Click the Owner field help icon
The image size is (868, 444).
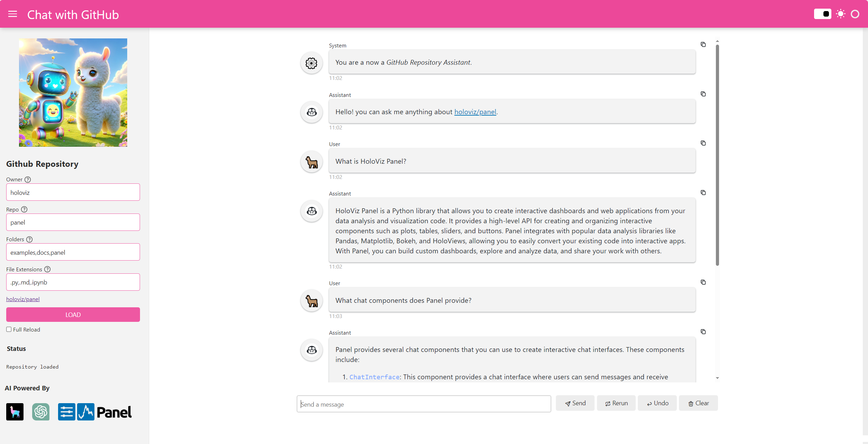click(28, 179)
